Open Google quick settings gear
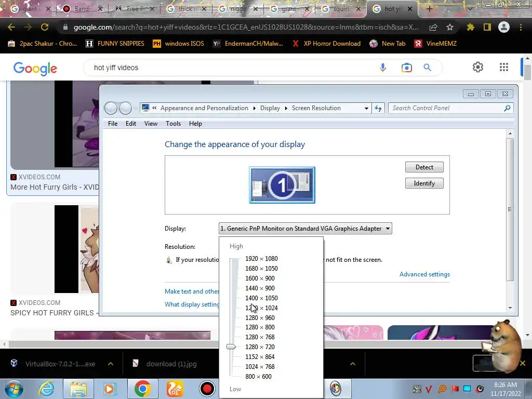Screen dimensions: 532x399 (478, 67)
